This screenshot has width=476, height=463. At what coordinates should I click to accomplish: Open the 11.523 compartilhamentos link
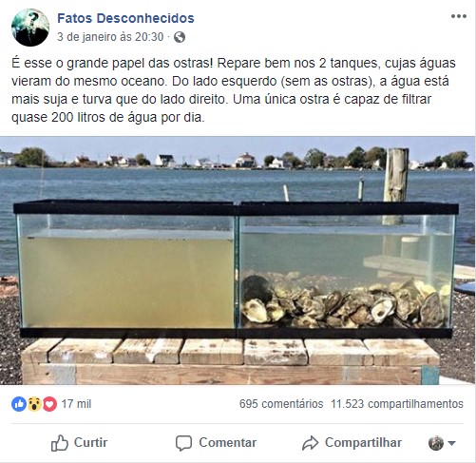pyautogui.click(x=397, y=404)
